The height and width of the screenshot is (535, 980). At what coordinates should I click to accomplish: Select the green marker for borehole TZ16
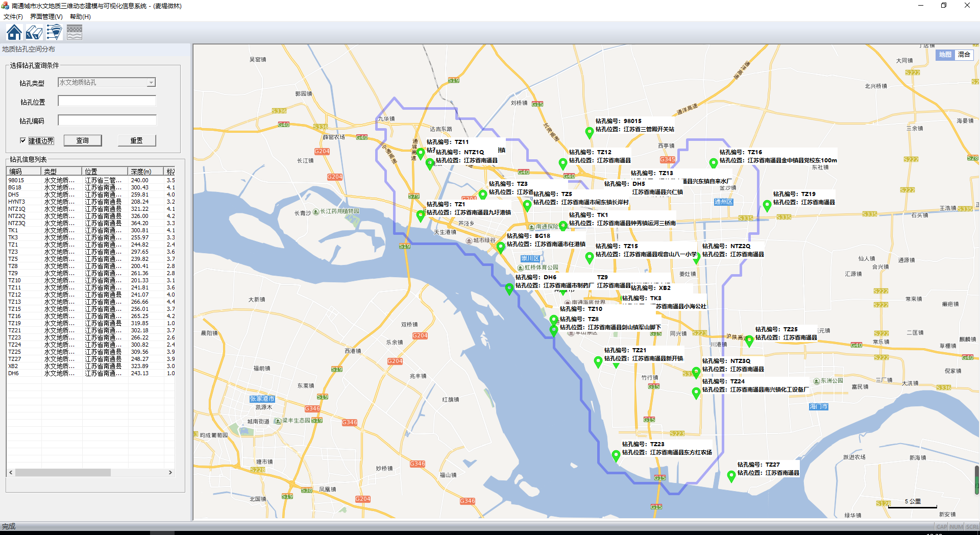click(x=713, y=163)
